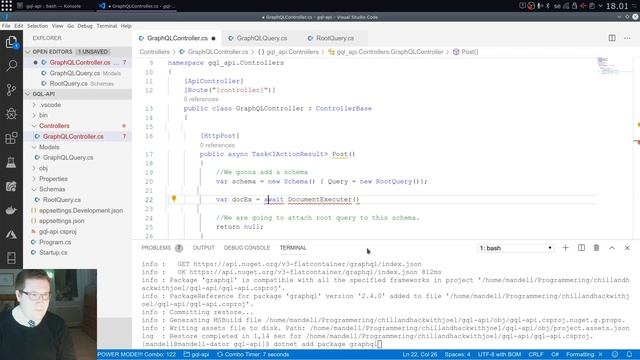Screen dimensions: 640x360
Task: Expand the obj folder
Action: pos(43,168)
